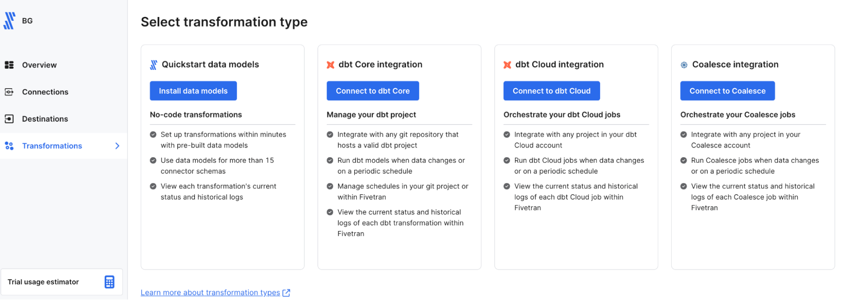Click checkmark beside Use data models for more than 15

click(x=153, y=160)
